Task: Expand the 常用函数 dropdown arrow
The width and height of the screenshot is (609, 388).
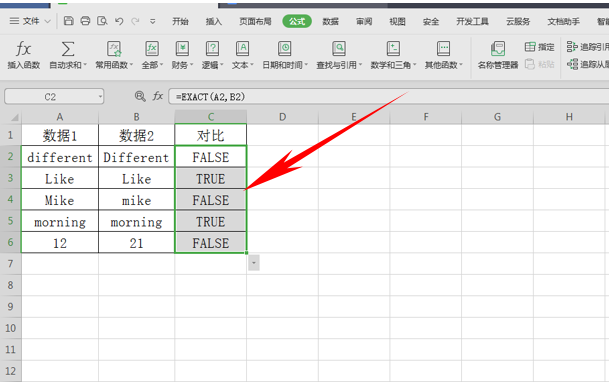Action: point(131,65)
